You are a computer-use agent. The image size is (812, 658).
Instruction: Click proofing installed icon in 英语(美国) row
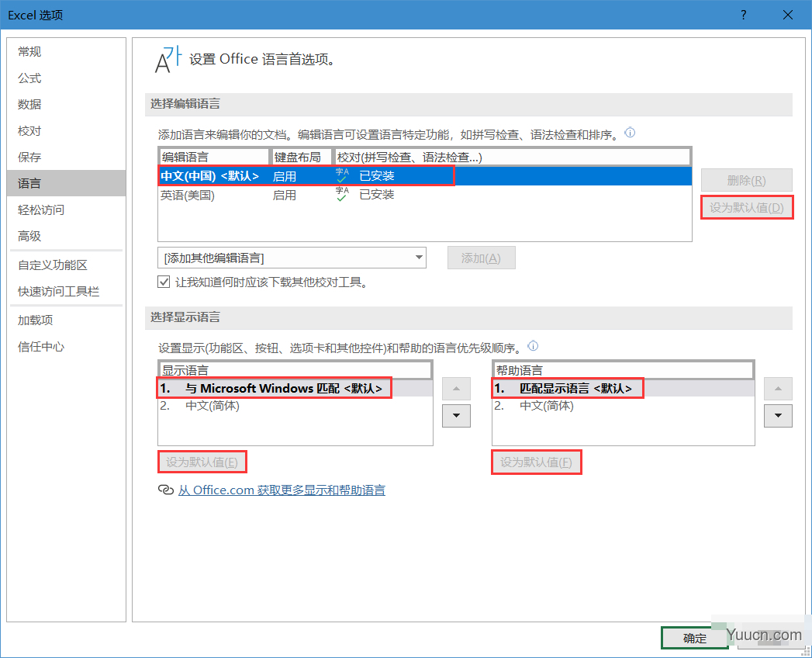point(342,194)
